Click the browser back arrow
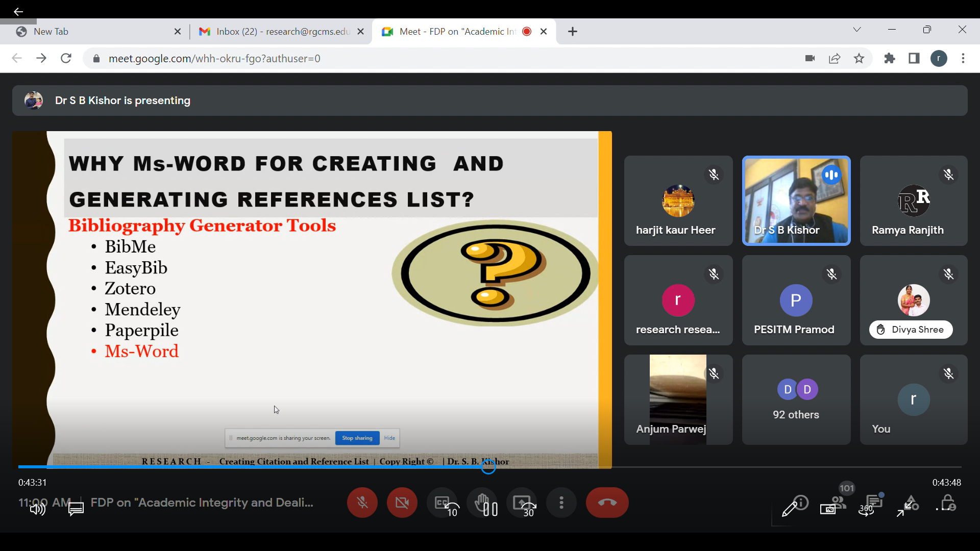The image size is (980, 551). pos(17,58)
